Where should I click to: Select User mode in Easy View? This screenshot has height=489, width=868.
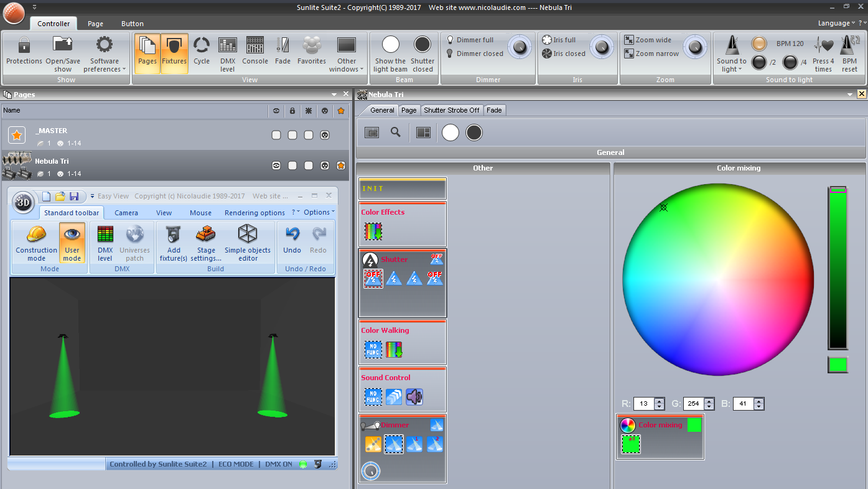72,243
